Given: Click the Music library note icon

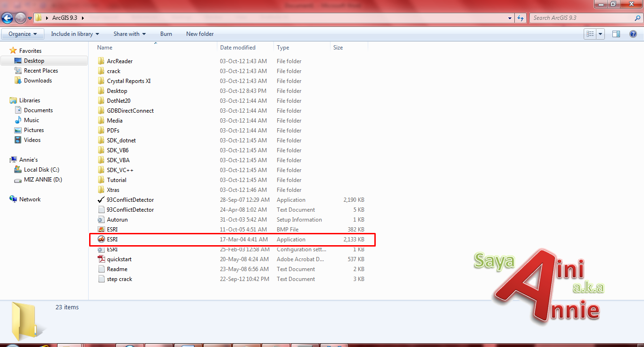Looking at the screenshot, I should (18, 120).
